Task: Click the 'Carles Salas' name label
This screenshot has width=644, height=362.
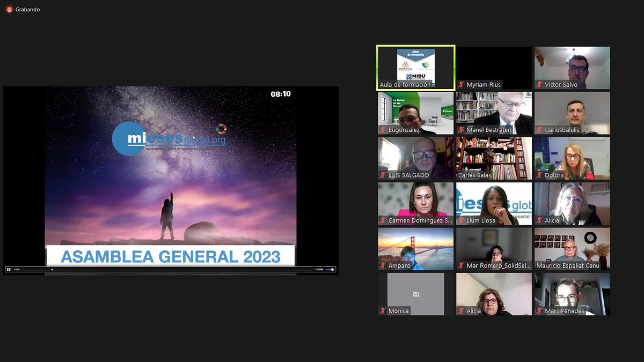Action: 474,175
